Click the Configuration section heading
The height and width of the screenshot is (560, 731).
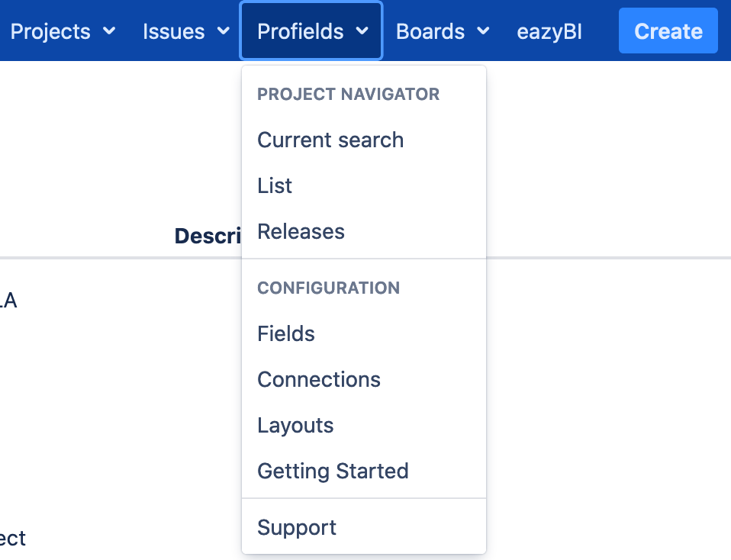328,288
